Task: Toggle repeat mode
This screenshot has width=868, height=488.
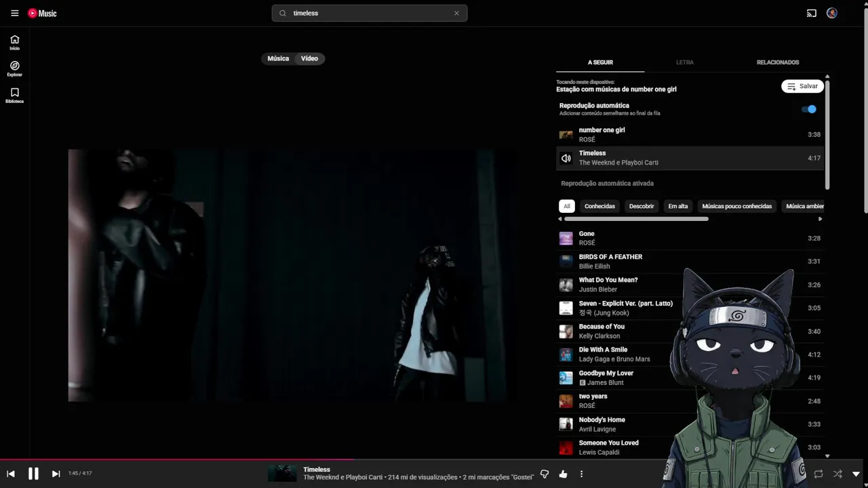Action: pos(818,474)
